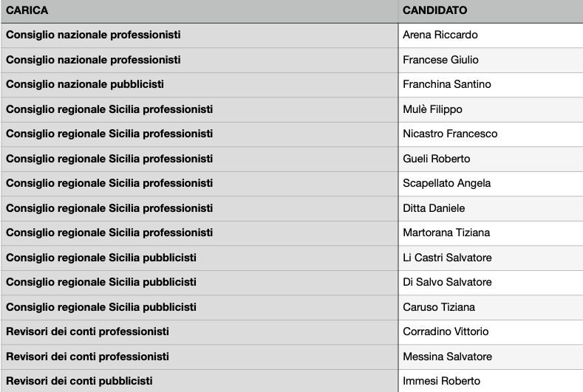Click the Scapellato Angela cell
The image size is (583, 392).
coord(446,183)
